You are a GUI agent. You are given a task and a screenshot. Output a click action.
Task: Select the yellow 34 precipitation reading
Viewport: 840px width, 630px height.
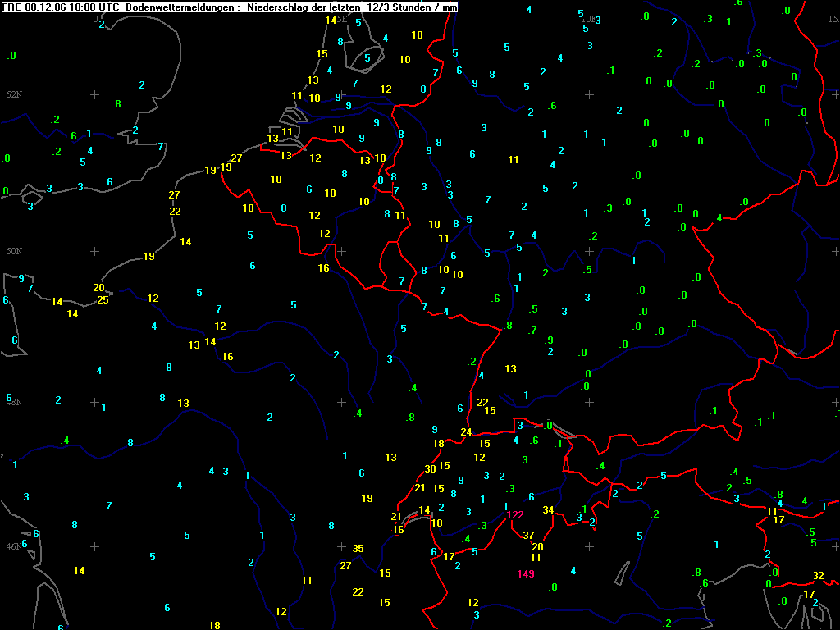pos(548,510)
